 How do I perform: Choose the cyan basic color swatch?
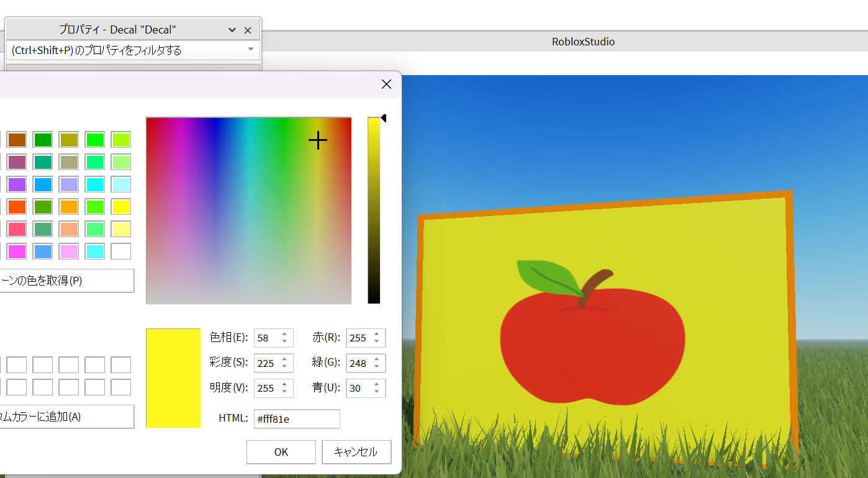[x=95, y=184]
